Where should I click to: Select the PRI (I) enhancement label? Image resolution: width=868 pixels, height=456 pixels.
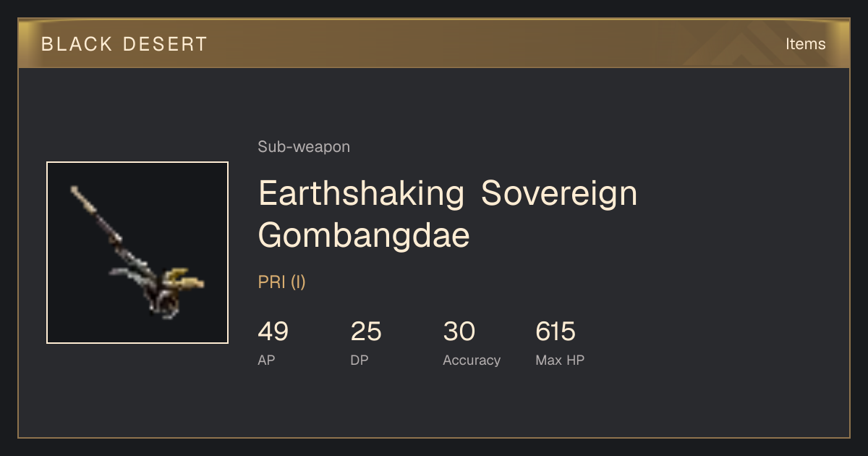[282, 282]
